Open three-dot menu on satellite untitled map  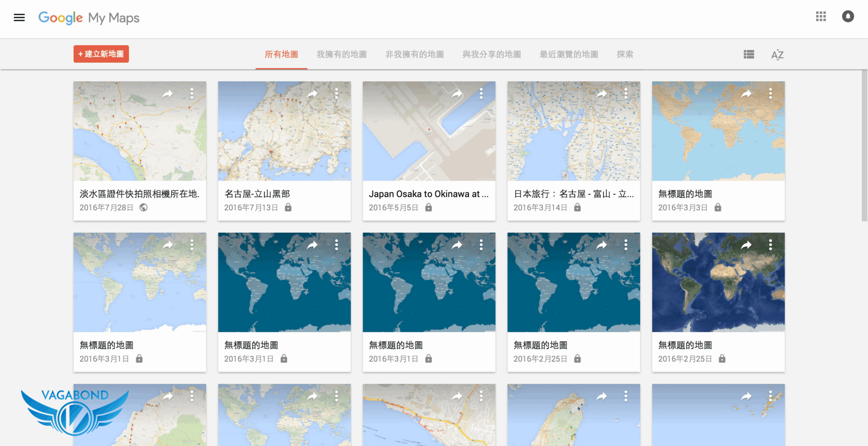pos(771,245)
